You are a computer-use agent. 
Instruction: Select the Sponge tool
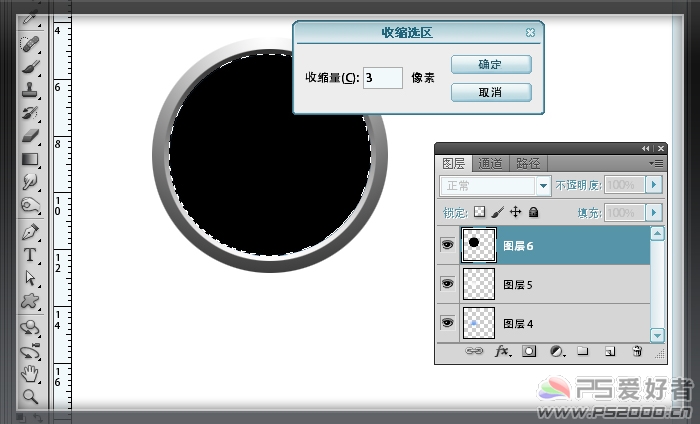30,205
